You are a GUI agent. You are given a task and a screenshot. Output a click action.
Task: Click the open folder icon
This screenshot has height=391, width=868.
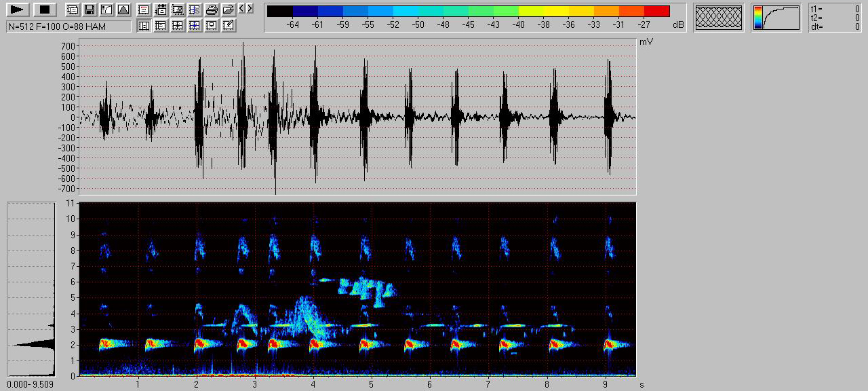pos(229,10)
